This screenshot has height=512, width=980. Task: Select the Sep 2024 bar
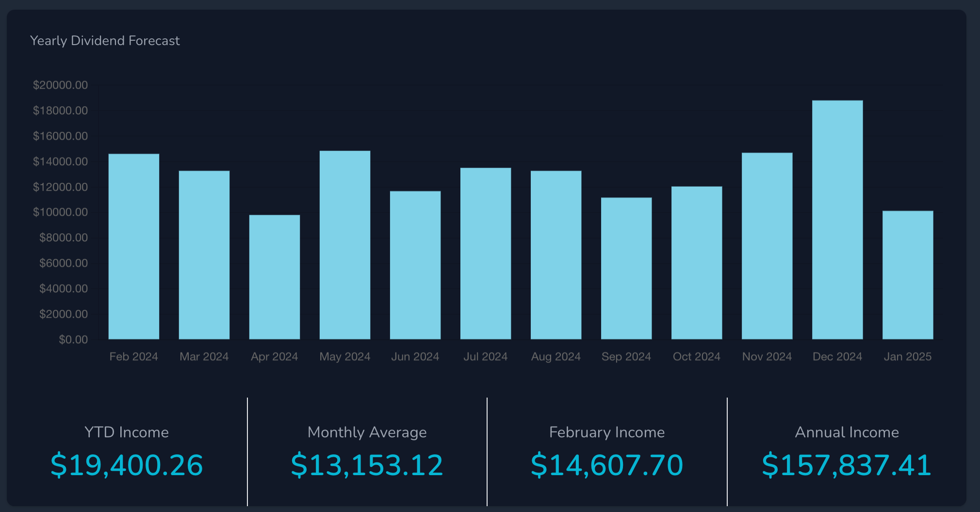(x=626, y=268)
